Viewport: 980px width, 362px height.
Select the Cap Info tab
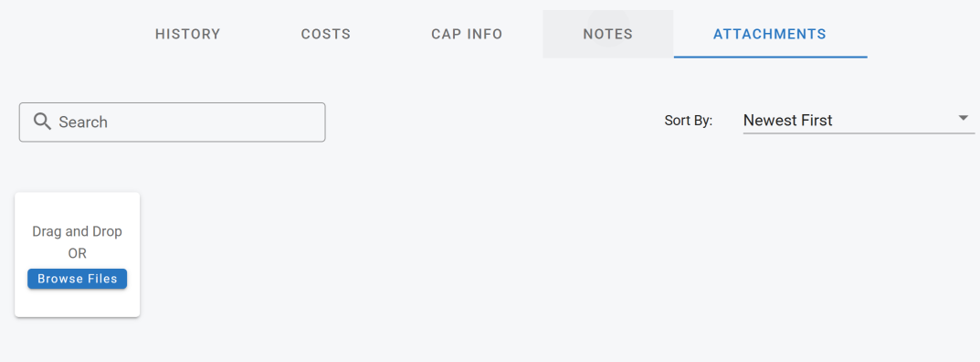(x=467, y=34)
